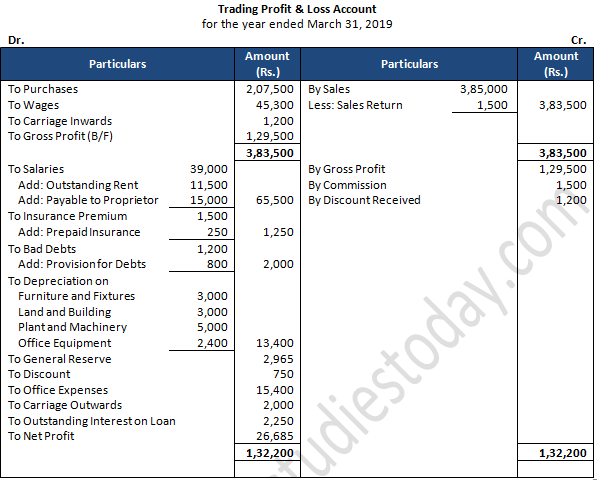Select 'To Net Profit'
Screen dimensions: 597x480
pos(41,436)
